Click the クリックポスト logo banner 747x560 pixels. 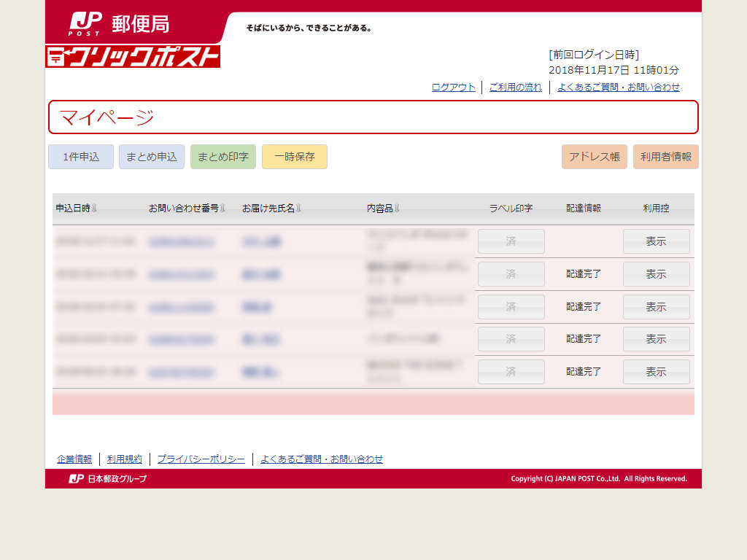coord(133,57)
